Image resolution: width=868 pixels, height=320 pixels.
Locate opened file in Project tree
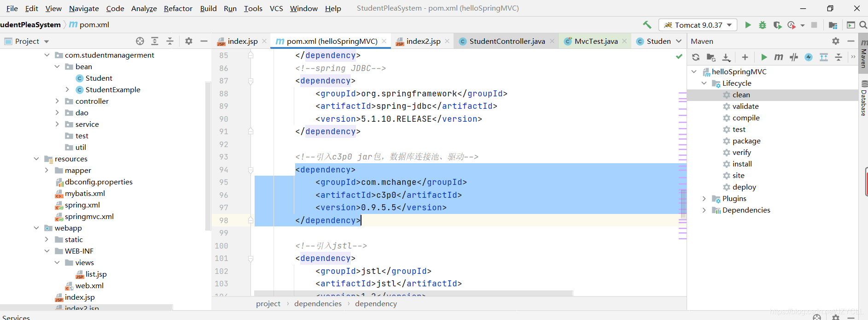tap(140, 41)
